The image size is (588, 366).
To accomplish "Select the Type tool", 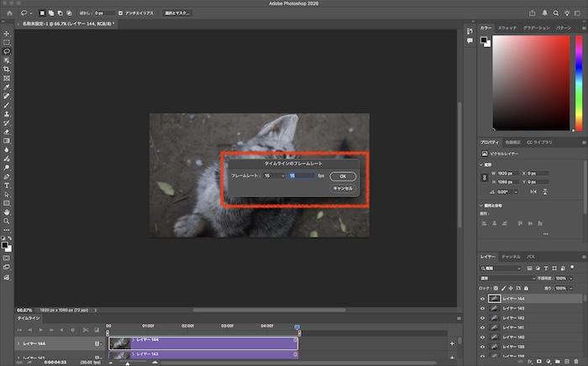I will [x=7, y=185].
